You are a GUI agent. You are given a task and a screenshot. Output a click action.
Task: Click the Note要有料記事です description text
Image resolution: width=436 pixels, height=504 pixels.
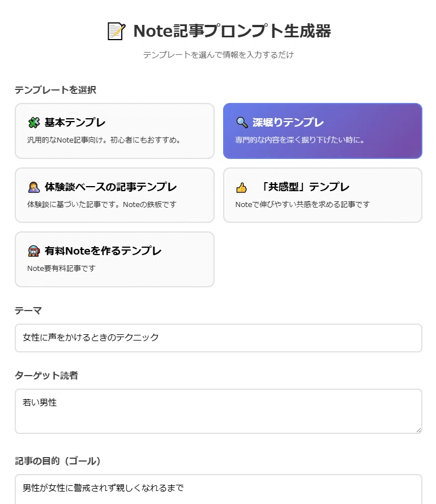click(x=62, y=268)
